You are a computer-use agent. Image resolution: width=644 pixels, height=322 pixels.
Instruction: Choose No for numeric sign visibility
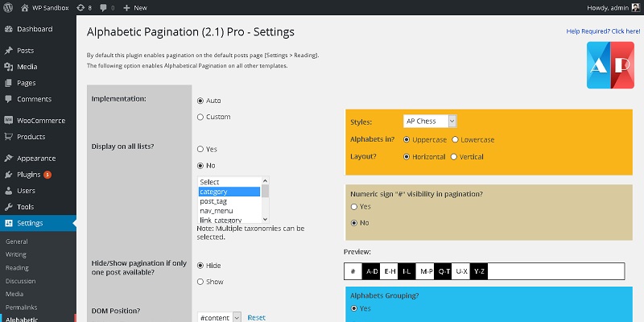(354, 223)
